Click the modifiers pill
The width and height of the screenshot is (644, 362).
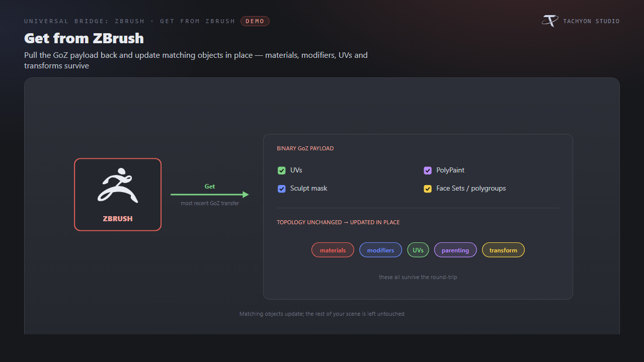coord(381,250)
